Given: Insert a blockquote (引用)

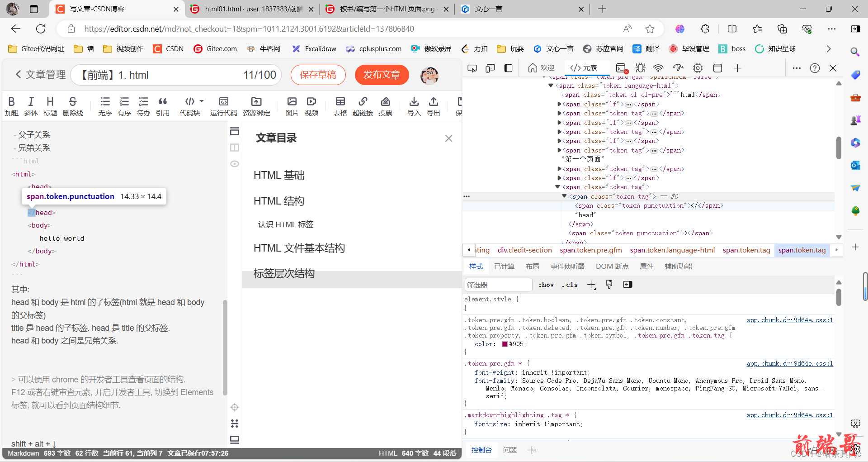Looking at the screenshot, I should 163,106.
